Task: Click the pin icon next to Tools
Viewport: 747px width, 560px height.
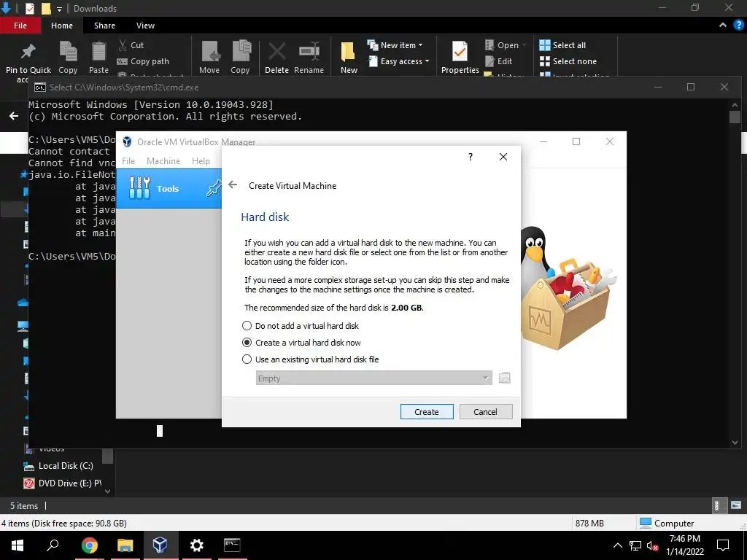Action: pos(214,188)
